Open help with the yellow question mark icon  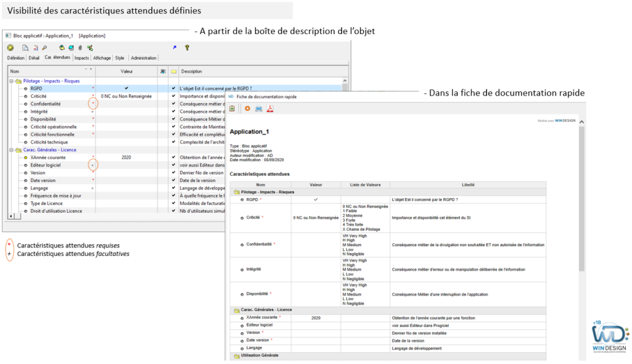[187, 48]
